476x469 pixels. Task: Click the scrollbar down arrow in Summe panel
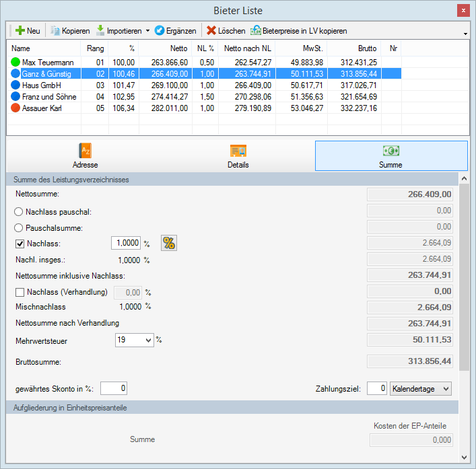point(464,457)
